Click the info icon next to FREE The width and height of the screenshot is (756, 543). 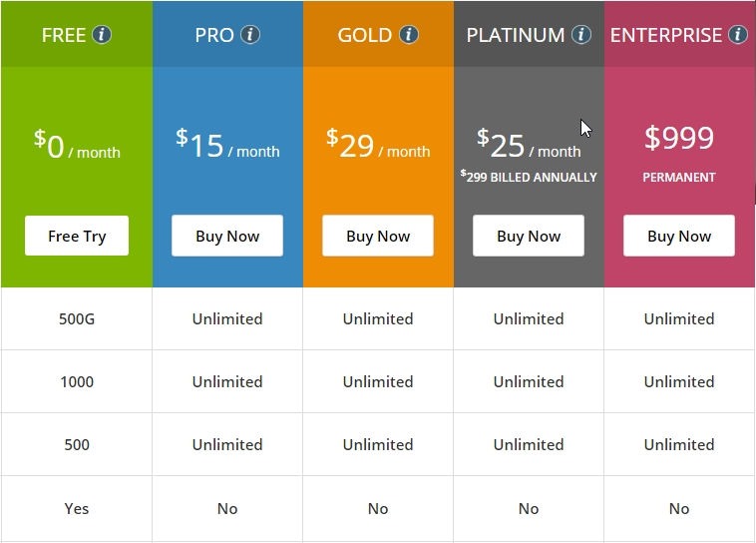pyautogui.click(x=102, y=35)
